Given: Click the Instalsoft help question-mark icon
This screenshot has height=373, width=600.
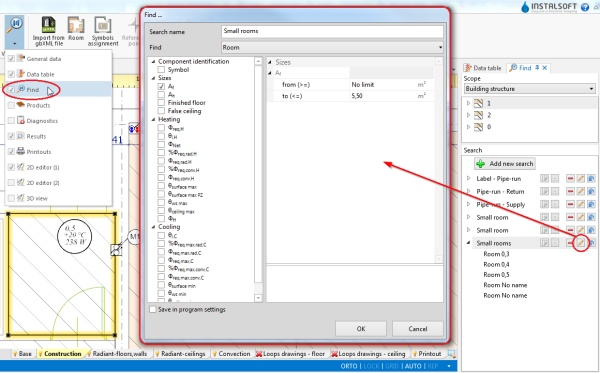Looking at the screenshot, I should click(585, 7).
